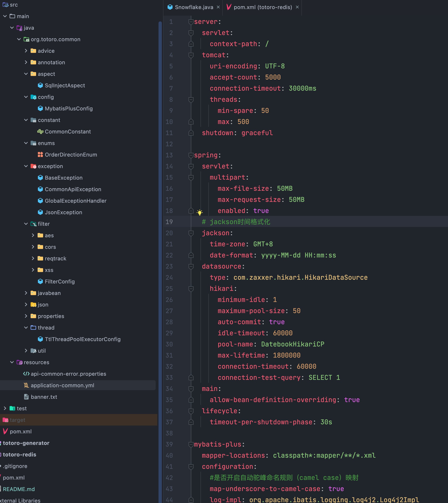Screen dimensions: 448x503
Task: Click the org.totoro.common package icon
Action: [x=26, y=39]
